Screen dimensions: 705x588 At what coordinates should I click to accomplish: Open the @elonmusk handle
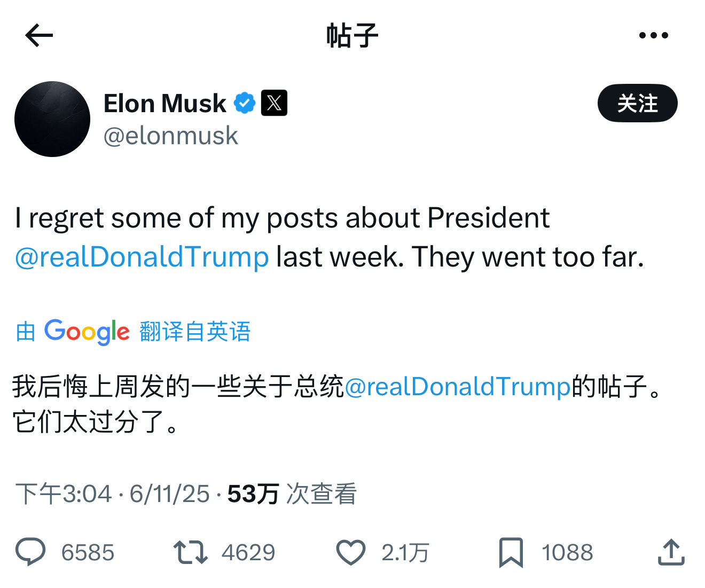coord(170,136)
